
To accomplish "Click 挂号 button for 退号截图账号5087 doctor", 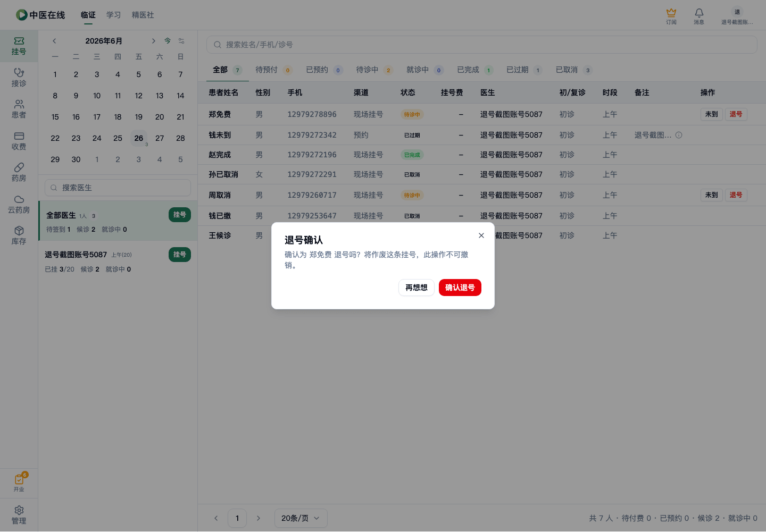I will [x=180, y=255].
